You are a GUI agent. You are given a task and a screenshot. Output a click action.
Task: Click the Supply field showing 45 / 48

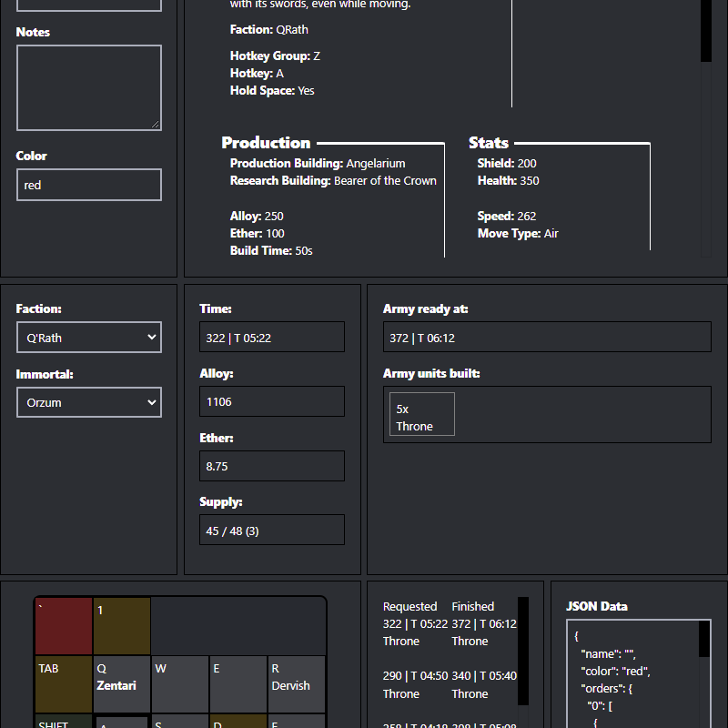271,530
